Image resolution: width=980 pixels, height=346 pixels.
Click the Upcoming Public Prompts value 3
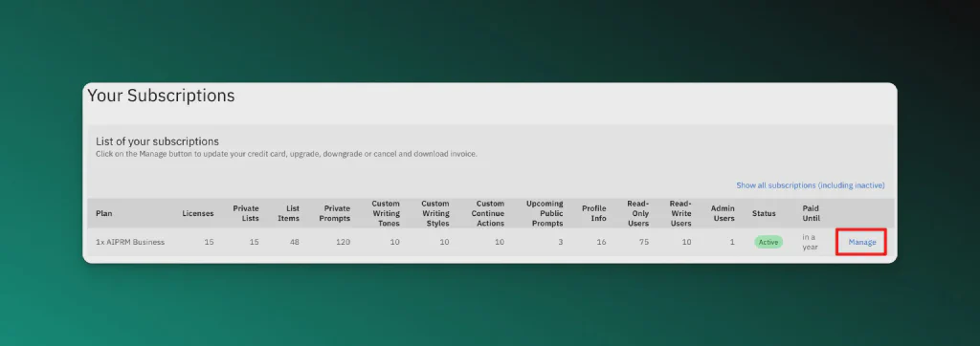(x=561, y=243)
